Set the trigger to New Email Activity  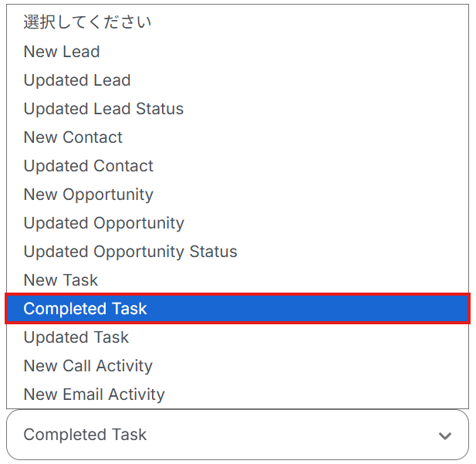click(94, 395)
